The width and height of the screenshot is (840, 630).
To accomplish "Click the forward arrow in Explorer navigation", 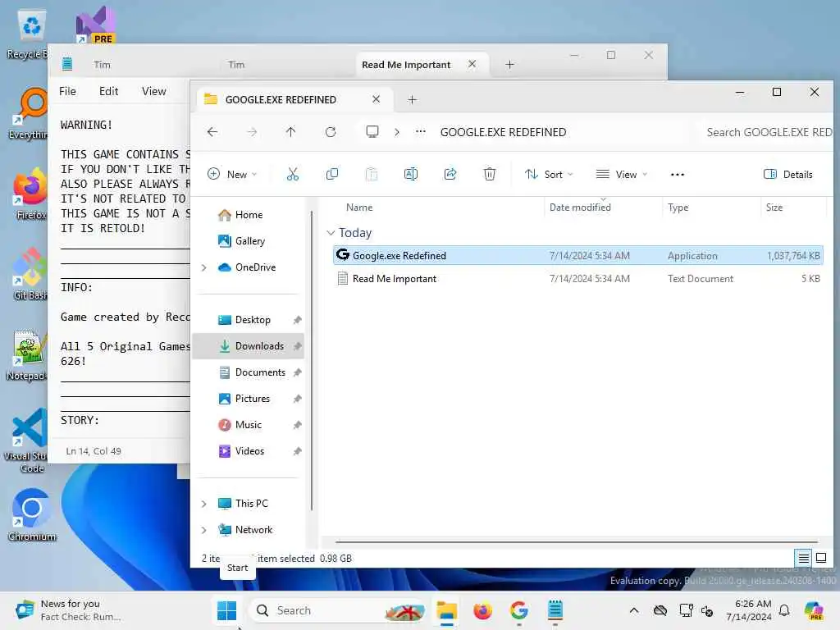I will (x=252, y=132).
